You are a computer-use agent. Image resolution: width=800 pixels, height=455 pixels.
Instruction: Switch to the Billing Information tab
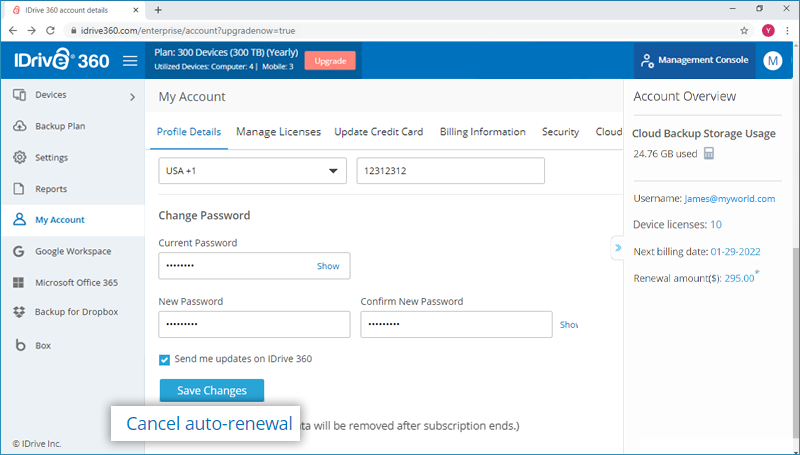pyautogui.click(x=482, y=132)
